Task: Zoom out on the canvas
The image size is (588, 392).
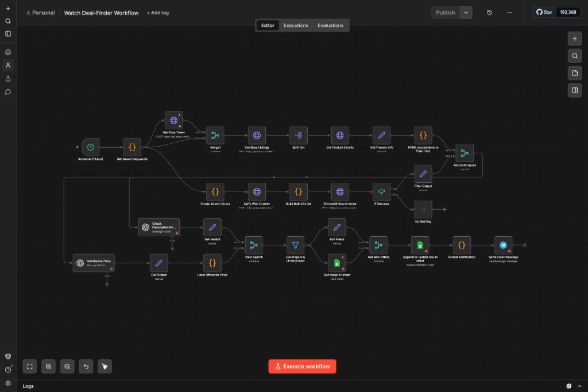Action: coord(67,367)
